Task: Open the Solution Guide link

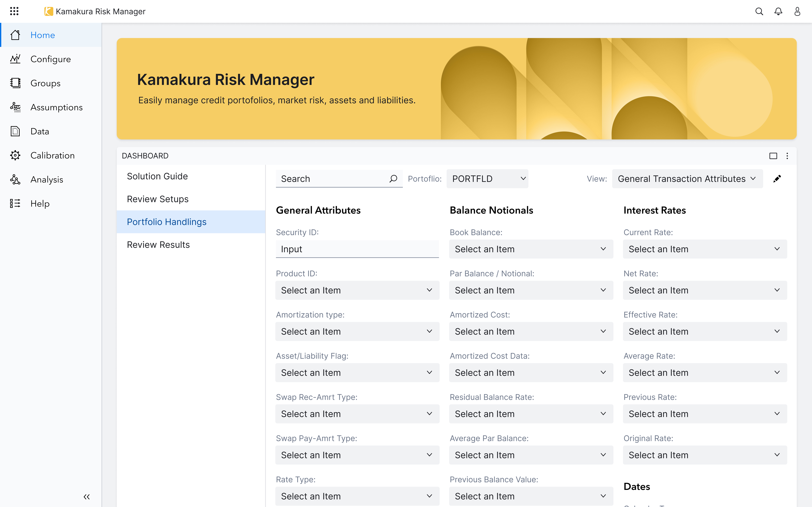Action: [157, 176]
